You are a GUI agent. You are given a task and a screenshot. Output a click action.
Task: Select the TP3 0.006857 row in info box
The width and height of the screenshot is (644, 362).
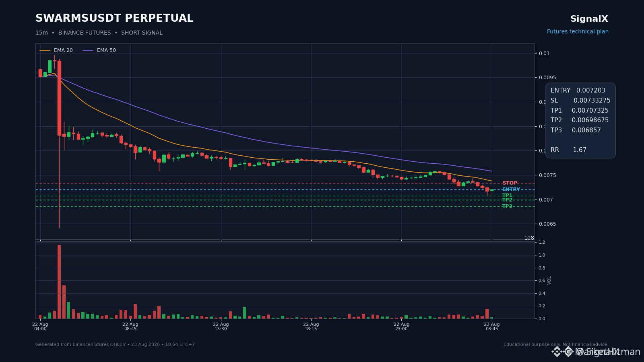point(576,130)
